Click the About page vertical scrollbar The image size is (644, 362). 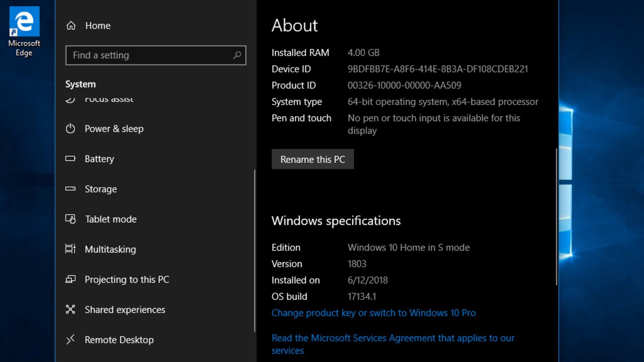[556, 217]
